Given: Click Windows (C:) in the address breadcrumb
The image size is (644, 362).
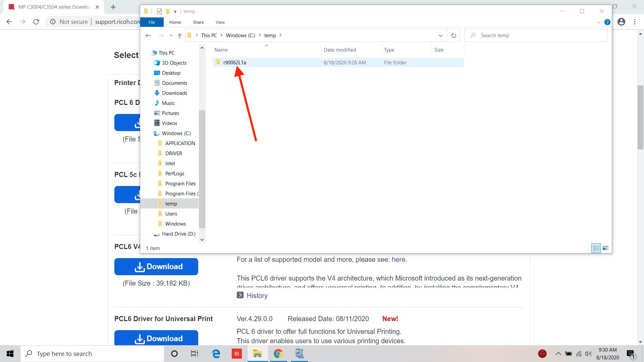Looking at the screenshot, I should [240, 36].
